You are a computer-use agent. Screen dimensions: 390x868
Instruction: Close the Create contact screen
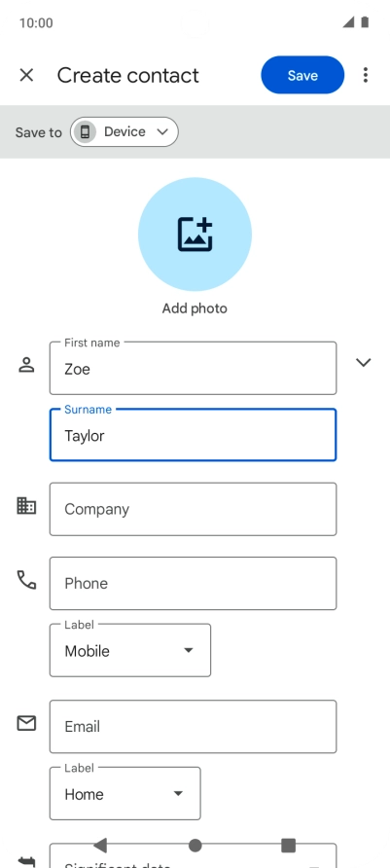click(x=26, y=75)
